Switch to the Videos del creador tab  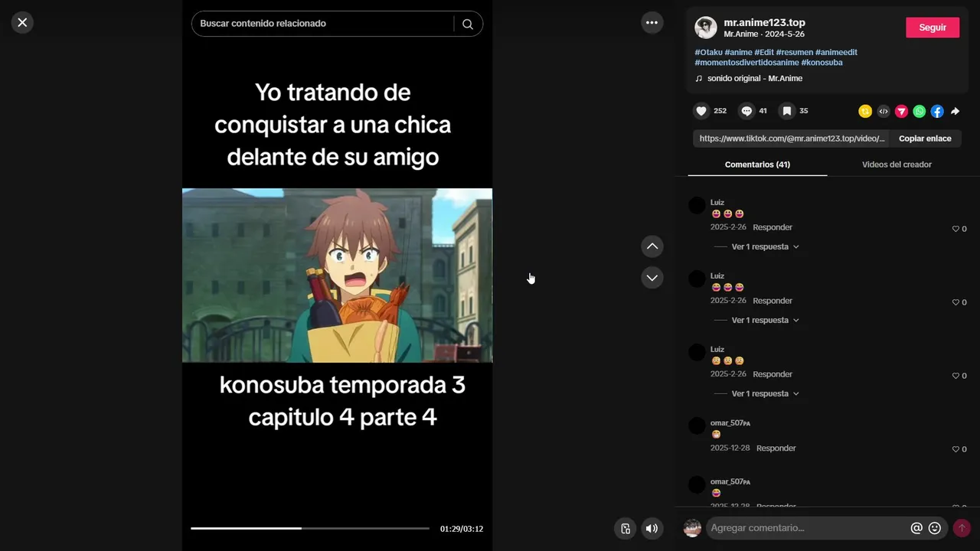pos(897,165)
